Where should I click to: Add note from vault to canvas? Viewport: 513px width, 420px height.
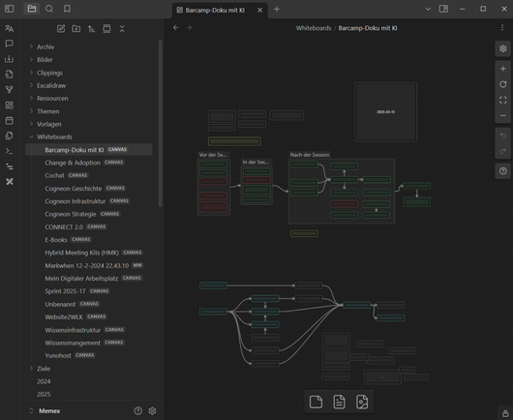point(339,402)
